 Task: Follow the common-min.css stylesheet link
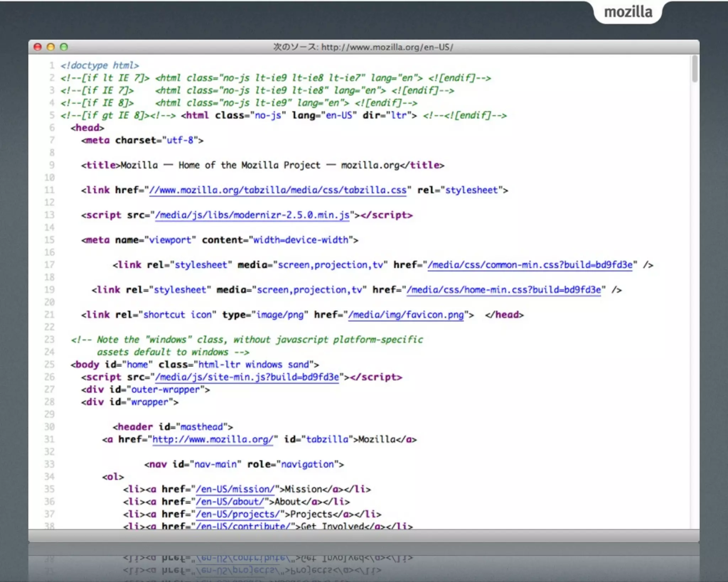530,265
